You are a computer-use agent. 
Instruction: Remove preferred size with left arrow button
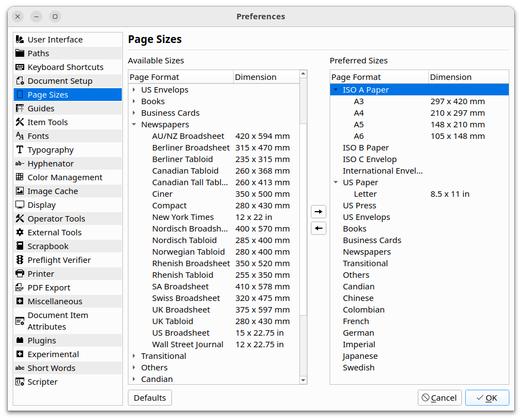[x=319, y=228]
